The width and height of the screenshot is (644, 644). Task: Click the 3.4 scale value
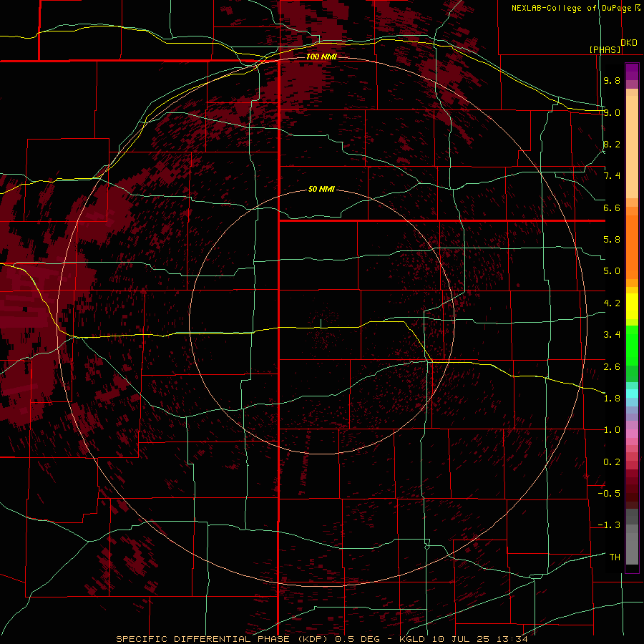[x=612, y=335]
